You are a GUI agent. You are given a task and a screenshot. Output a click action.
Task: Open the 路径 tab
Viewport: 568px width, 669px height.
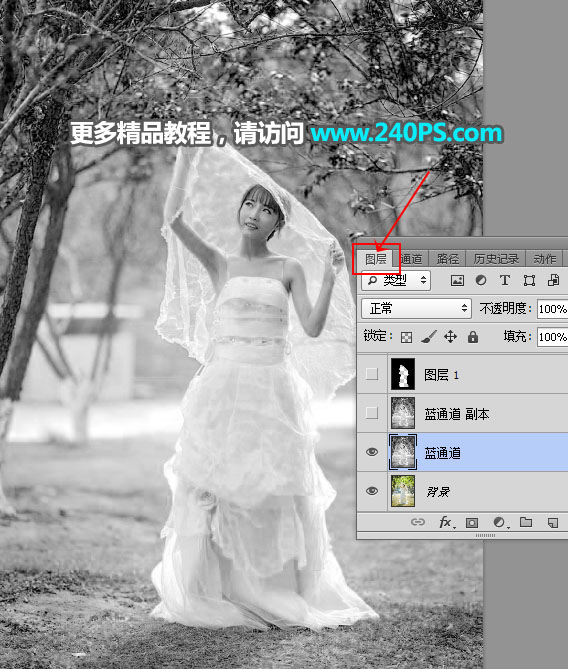click(x=448, y=259)
